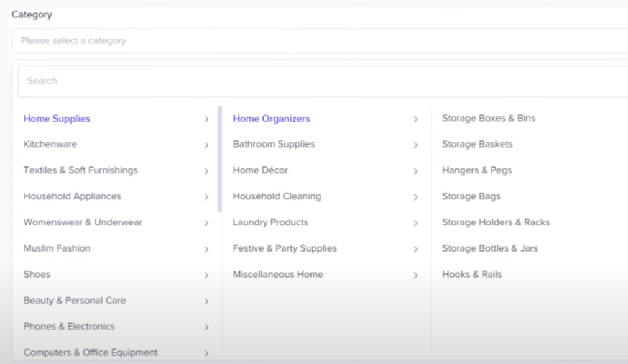Choose the Household Cleaning subcategory
The image size is (628, 364).
pos(277,196)
